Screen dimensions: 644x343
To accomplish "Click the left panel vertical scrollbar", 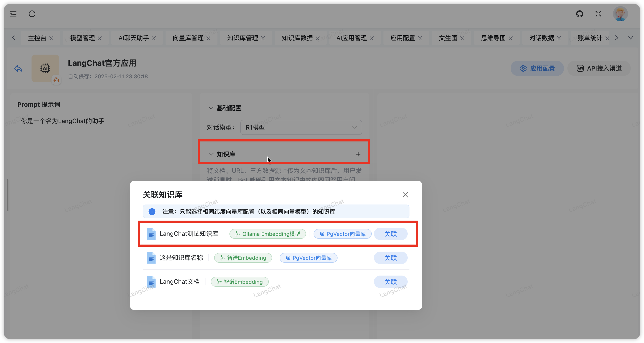I will point(8,195).
